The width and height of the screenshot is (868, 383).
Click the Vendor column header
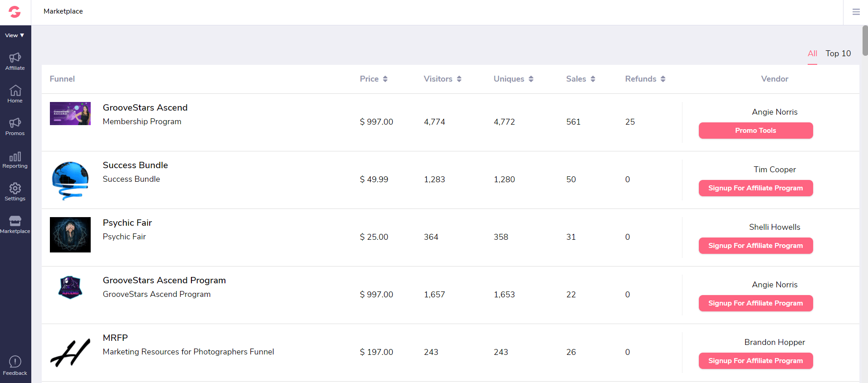pos(775,79)
